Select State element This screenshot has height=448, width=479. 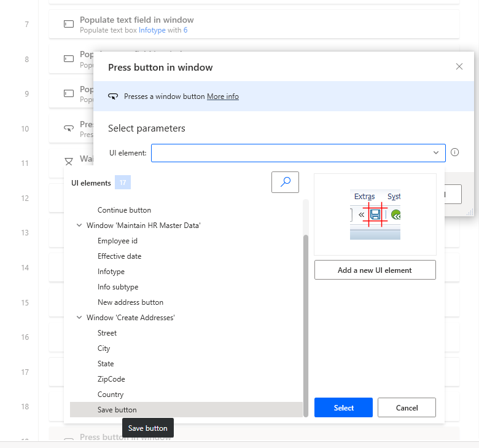(106, 364)
